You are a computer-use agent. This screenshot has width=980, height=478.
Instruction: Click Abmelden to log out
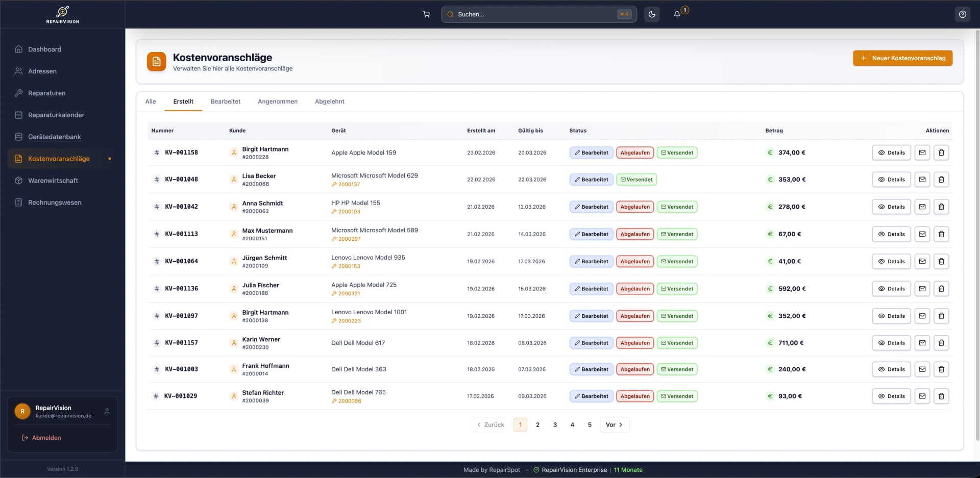(x=46, y=438)
